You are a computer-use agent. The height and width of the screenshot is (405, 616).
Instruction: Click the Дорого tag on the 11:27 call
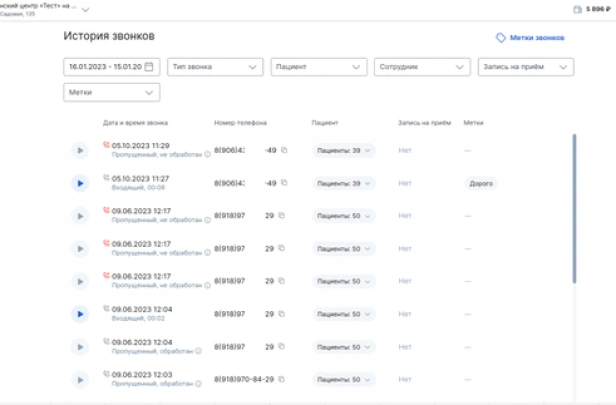pyautogui.click(x=481, y=184)
